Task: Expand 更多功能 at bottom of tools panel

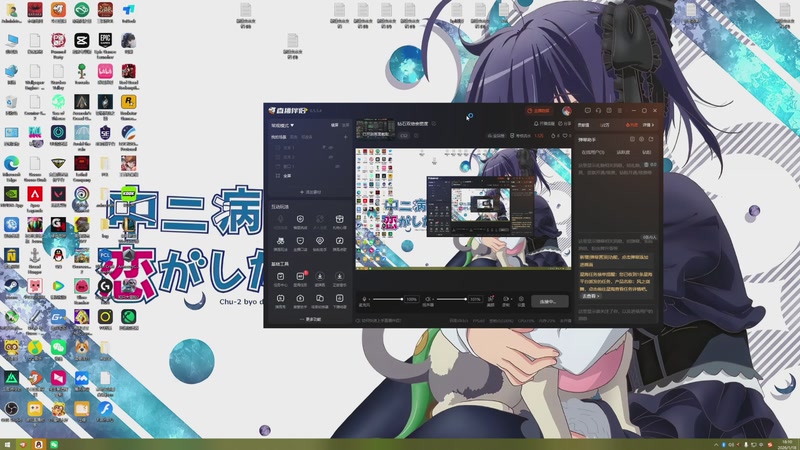Action: click(310, 319)
